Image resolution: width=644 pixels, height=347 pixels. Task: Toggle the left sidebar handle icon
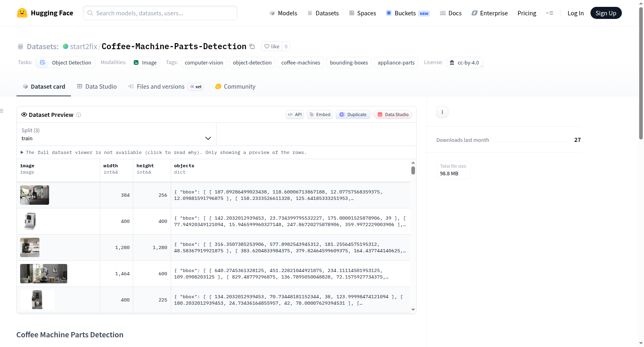2,111
